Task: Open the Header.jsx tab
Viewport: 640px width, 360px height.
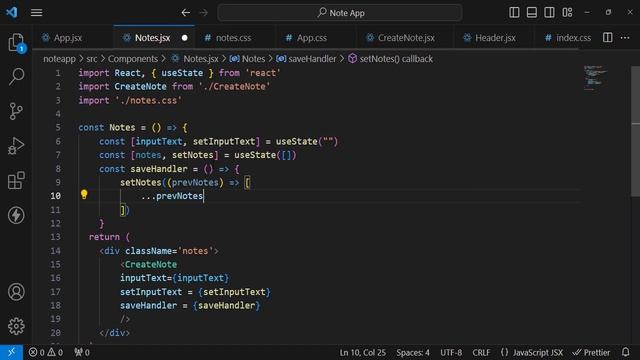Action: 495,38
